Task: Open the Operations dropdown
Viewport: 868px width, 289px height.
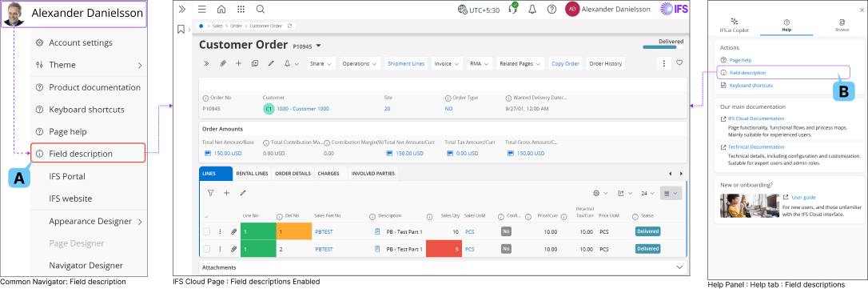Action: tap(360, 63)
